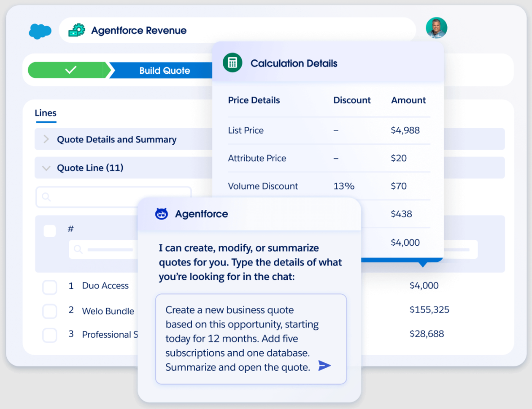The height and width of the screenshot is (409, 532).
Task: Check the Duo Access row checkbox
Action: click(50, 287)
